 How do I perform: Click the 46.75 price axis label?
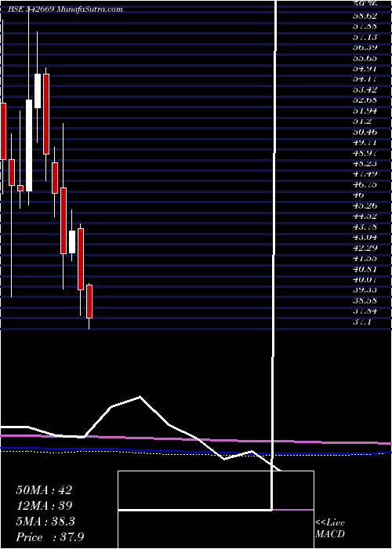365,184
